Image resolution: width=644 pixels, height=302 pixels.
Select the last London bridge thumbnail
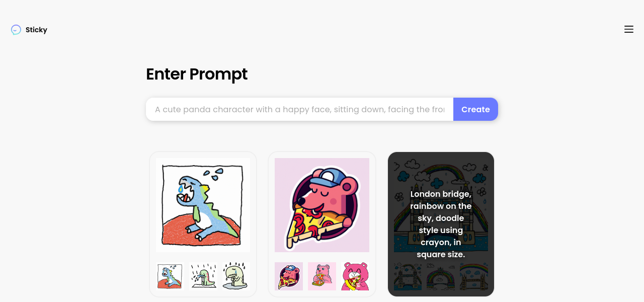coord(474,276)
